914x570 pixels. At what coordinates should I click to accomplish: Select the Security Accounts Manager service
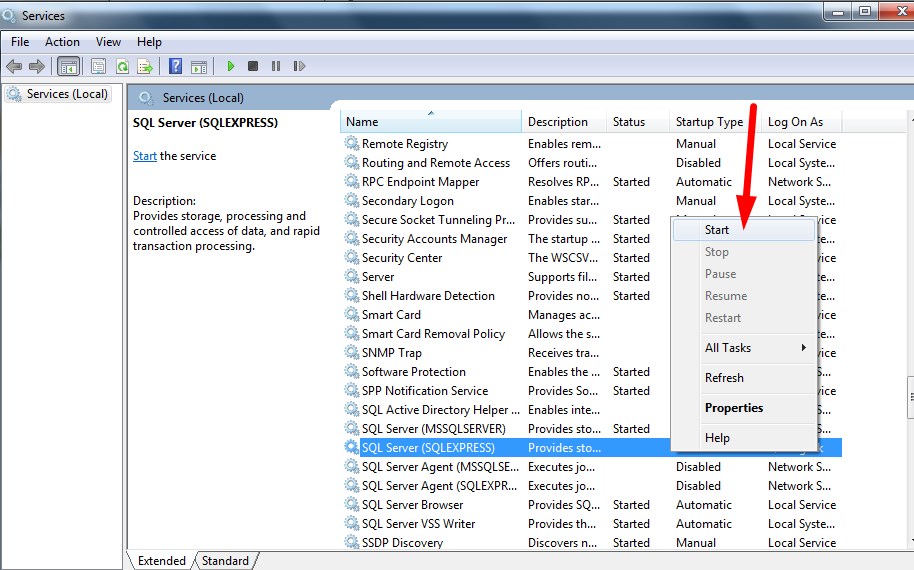click(x=434, y=238)
